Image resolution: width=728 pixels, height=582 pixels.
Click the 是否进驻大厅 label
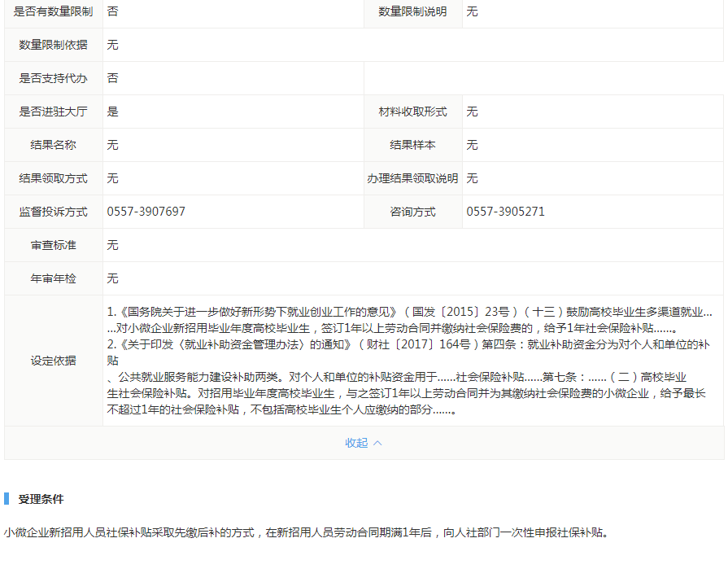[54, 112]
